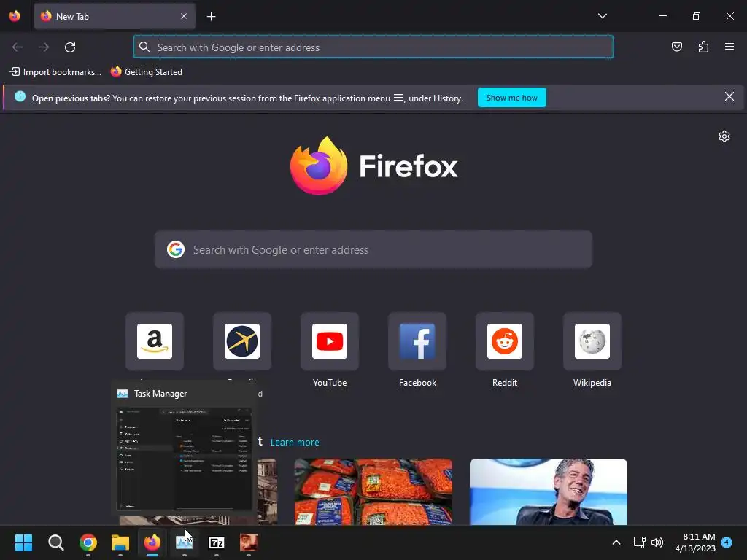Open taskbar Search magnifier

click(55, 542)
